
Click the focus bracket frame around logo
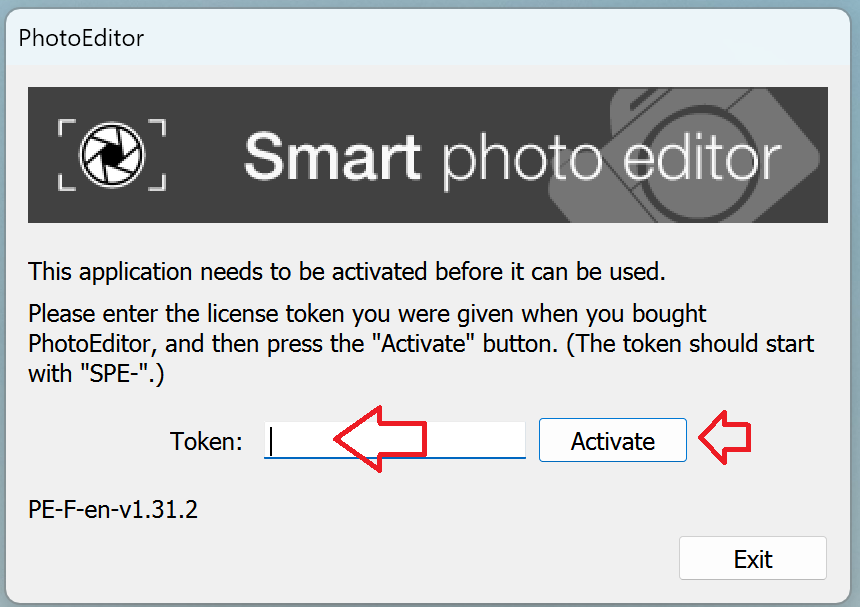pos(112,155)
